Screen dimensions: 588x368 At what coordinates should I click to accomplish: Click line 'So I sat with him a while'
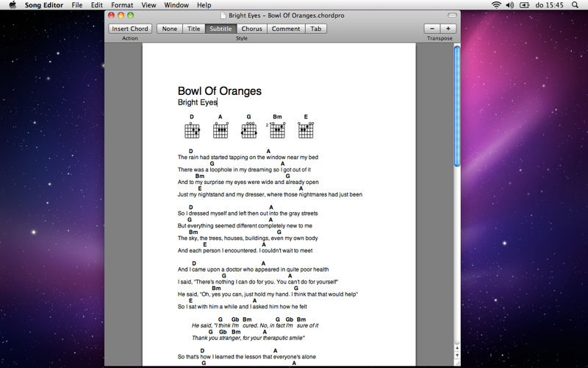click(243, 306)
